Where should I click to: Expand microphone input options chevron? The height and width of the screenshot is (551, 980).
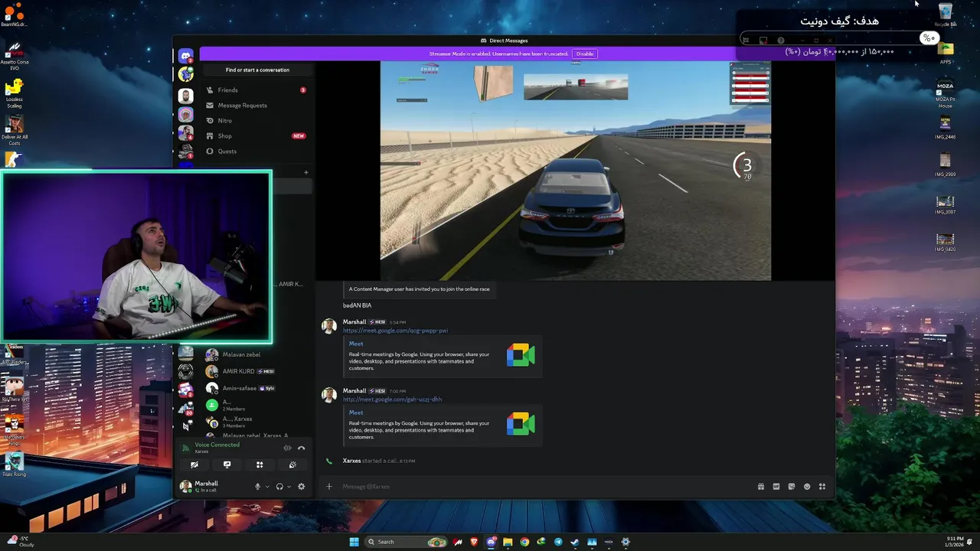(266, 487)
